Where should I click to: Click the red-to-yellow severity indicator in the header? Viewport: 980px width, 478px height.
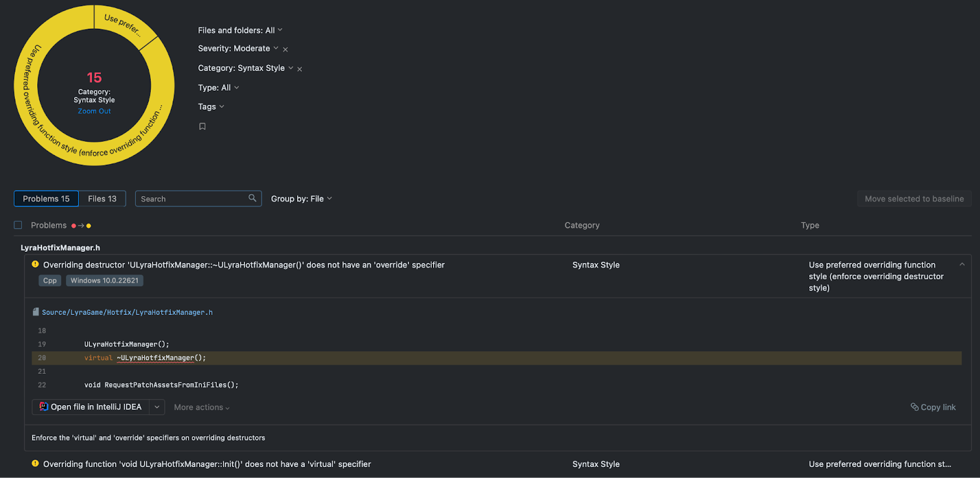click(x=81, y=226)
